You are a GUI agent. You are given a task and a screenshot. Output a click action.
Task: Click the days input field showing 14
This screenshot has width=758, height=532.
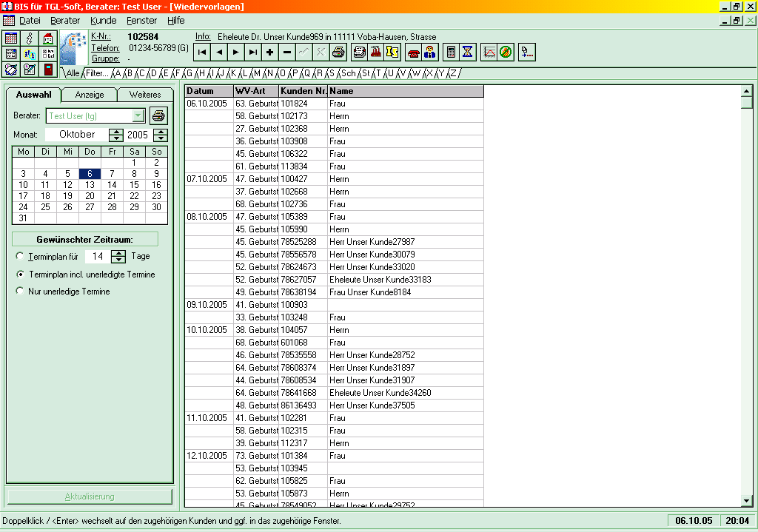tap(98, 257)
